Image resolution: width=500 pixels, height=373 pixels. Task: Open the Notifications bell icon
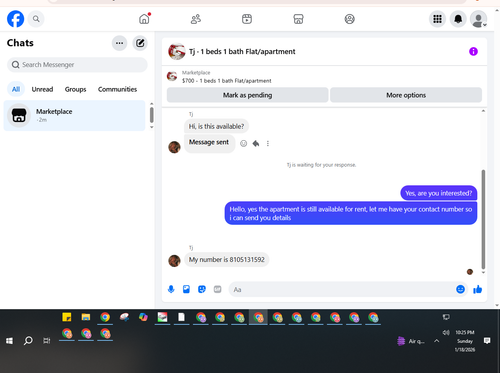458,19
